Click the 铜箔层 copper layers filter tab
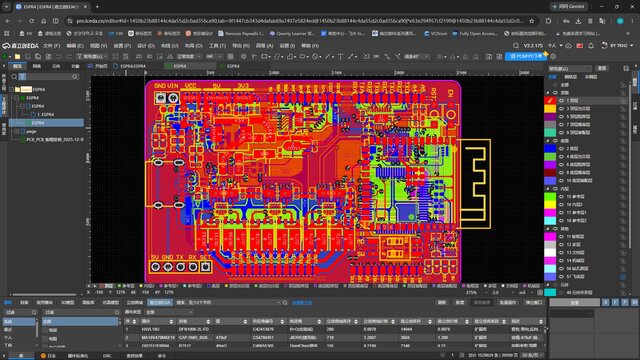 [x=571, y=77]
